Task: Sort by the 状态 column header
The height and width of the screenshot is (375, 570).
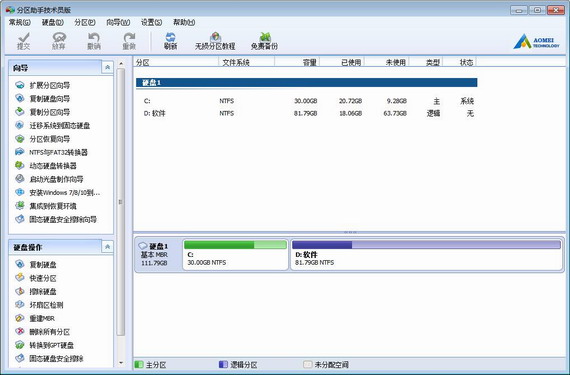Action: (x=459, y=62)
